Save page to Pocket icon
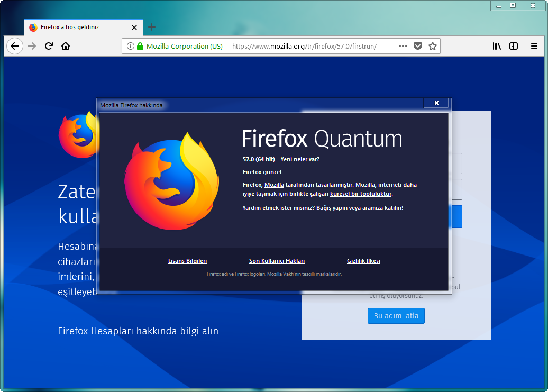548x392 pixels. point(418,46)
